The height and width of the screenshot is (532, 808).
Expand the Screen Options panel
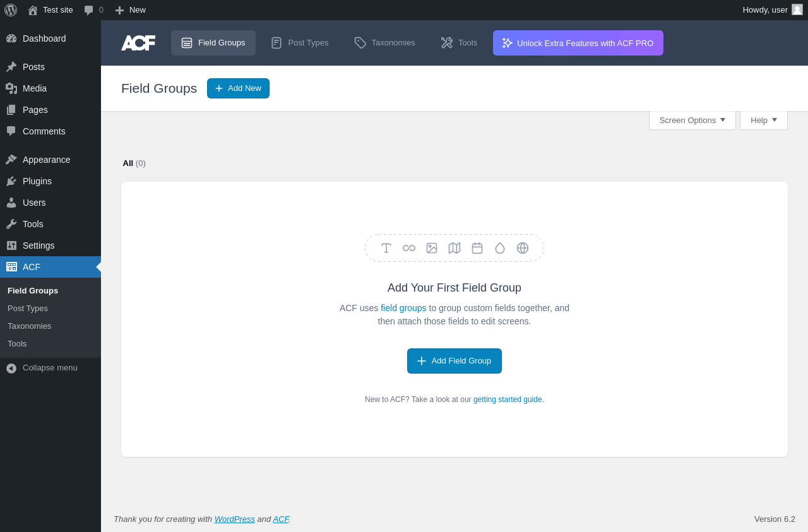[692, 120]
